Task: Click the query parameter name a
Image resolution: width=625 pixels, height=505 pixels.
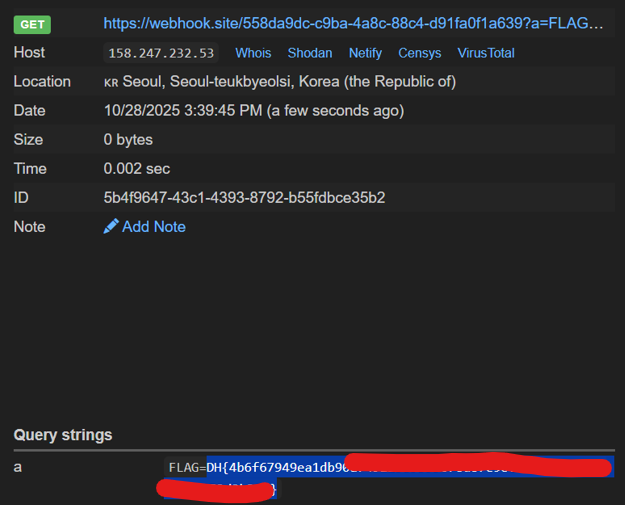Action: coord(18,467)
